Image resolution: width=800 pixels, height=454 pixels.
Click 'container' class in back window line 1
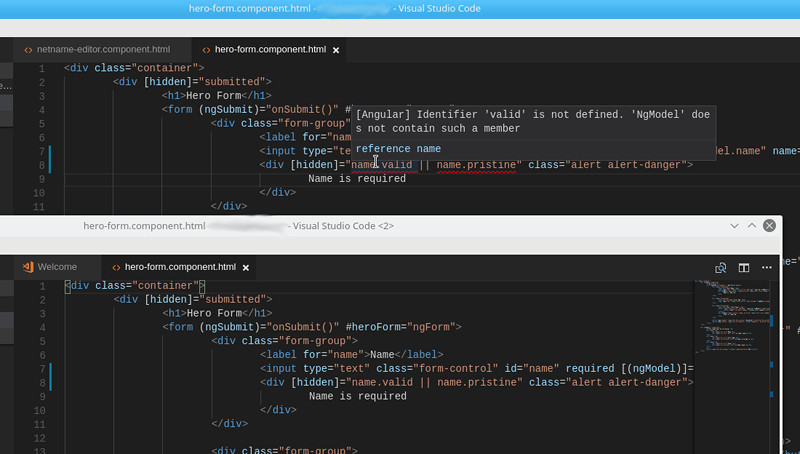coord(165,68)
